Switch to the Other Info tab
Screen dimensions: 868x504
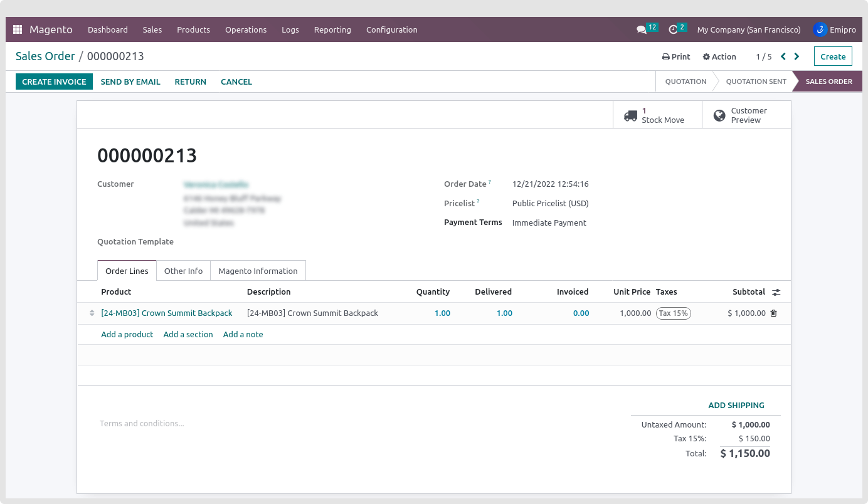click(183, 271)
